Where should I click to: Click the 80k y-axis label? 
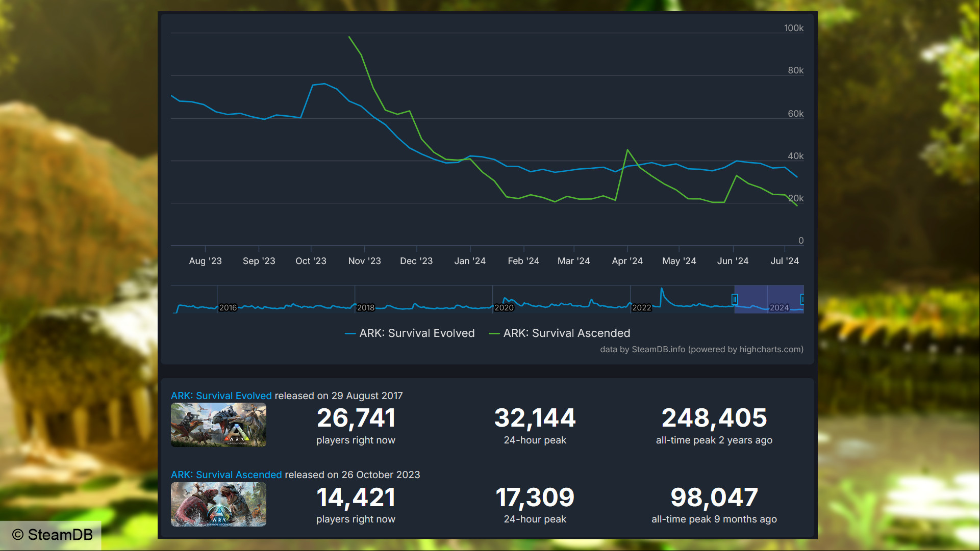point(796,70)
